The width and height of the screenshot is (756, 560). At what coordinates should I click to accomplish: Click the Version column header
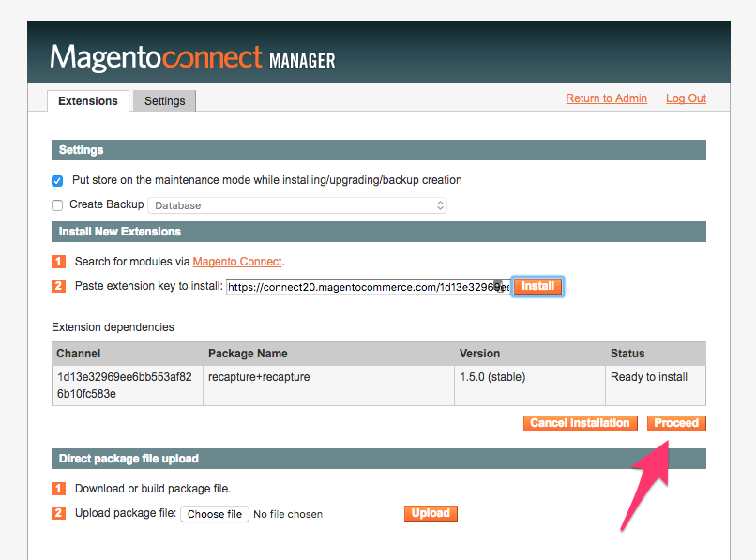529,354
